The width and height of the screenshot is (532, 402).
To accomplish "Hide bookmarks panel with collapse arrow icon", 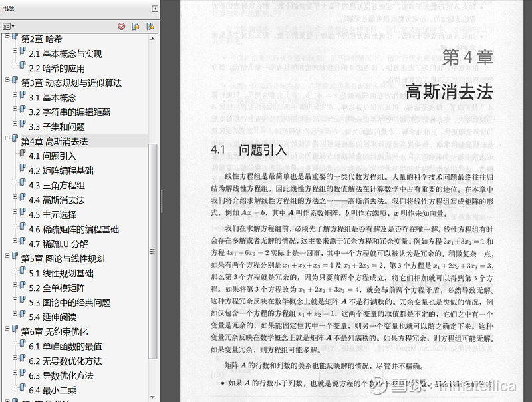I will point(156,9).
